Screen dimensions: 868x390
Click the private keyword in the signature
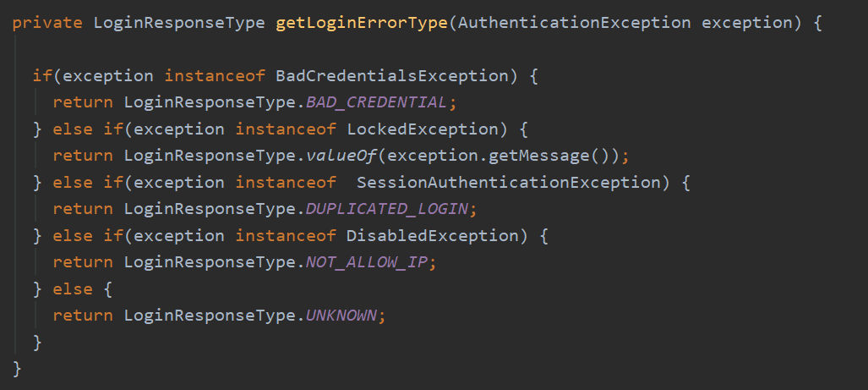[x=47, y=22]
